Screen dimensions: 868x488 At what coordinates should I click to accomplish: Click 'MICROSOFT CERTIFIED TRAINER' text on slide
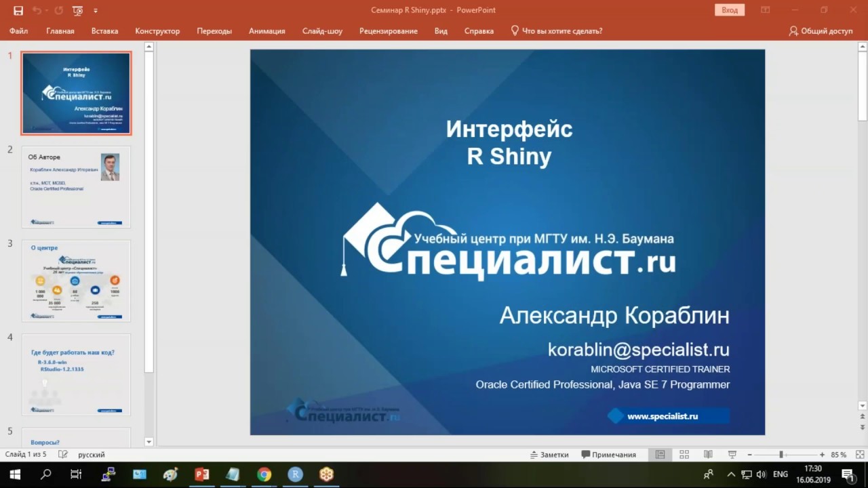[x=660, y=369]
